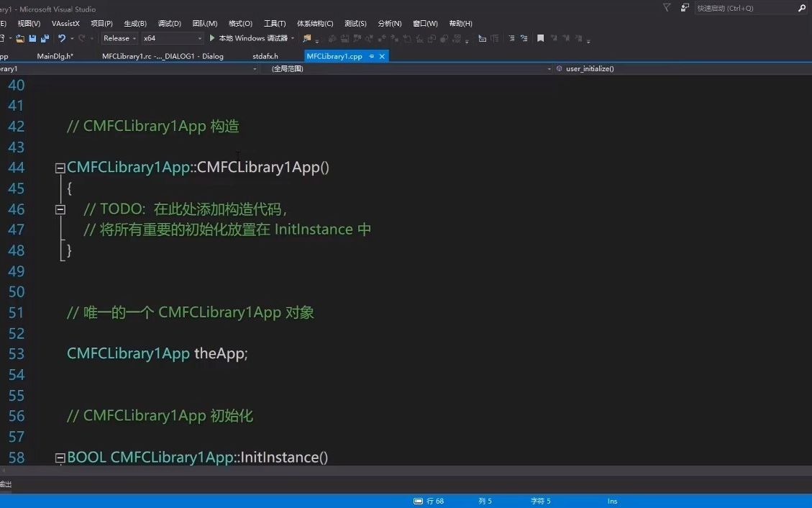Click inside the Quick Launch search box
The width and height of the screenshot is (812, 508).
748,7
